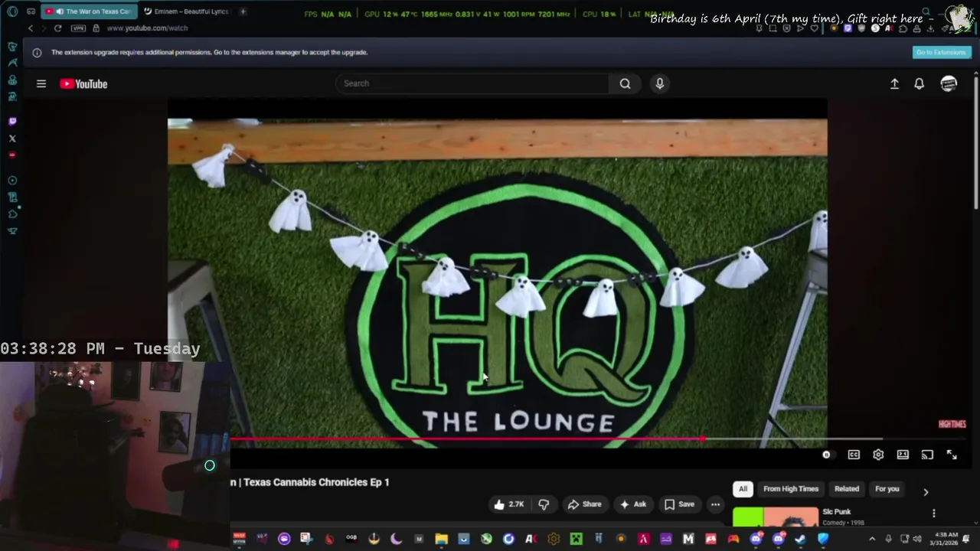Open the YouTube upload/create icon
Screen dimensions: 980x551
(x=894, y=84)
